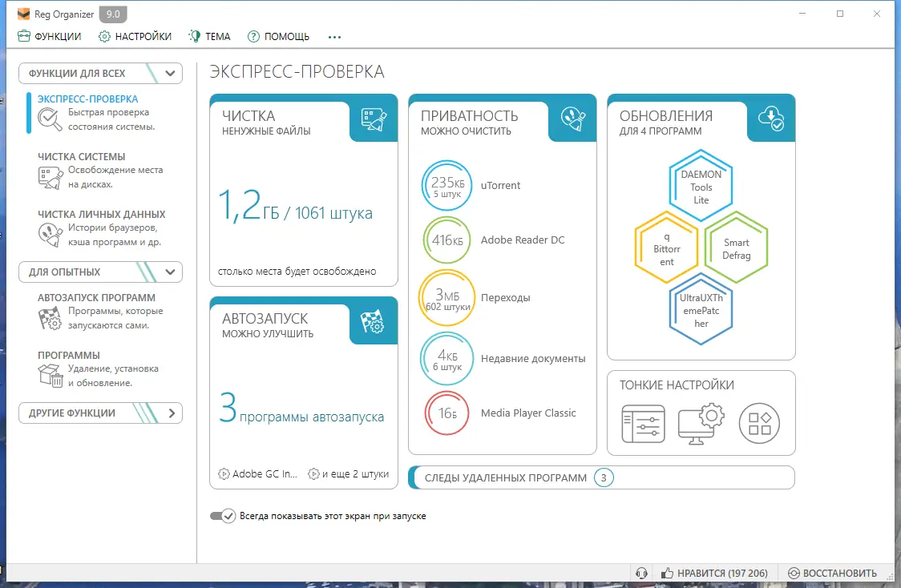Open the sliders icon under Тонкие настройки
The width and height of the screenshot is (901, 588).
[x=644, y=425]
